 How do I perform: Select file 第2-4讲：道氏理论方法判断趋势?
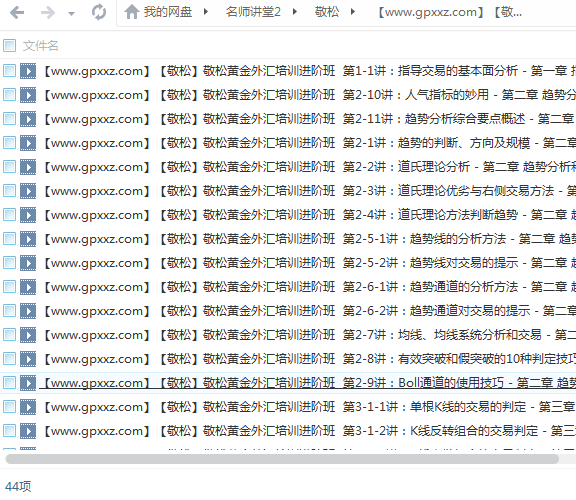tap(309, 215)
